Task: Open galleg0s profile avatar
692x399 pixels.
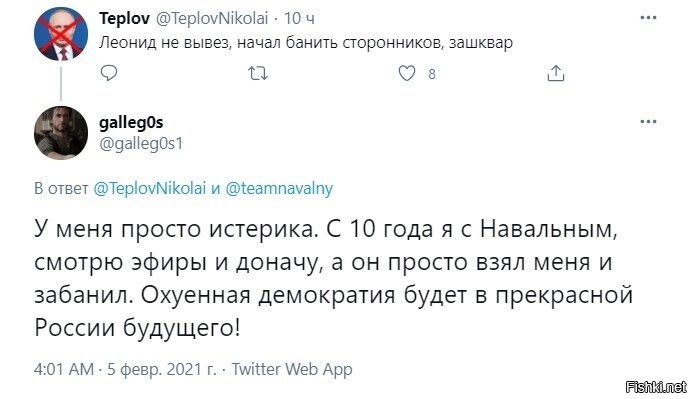Action: 61,132
